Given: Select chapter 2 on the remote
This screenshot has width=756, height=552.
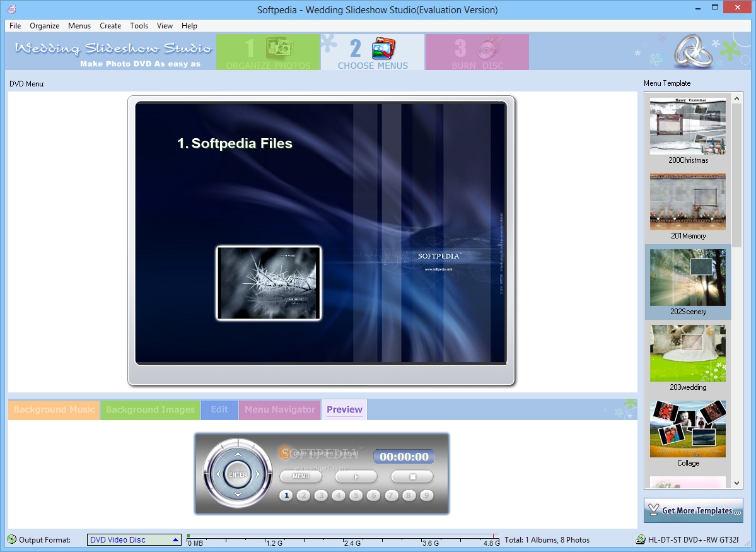Looking at the screenshot, I should click(x=304, y=496).
